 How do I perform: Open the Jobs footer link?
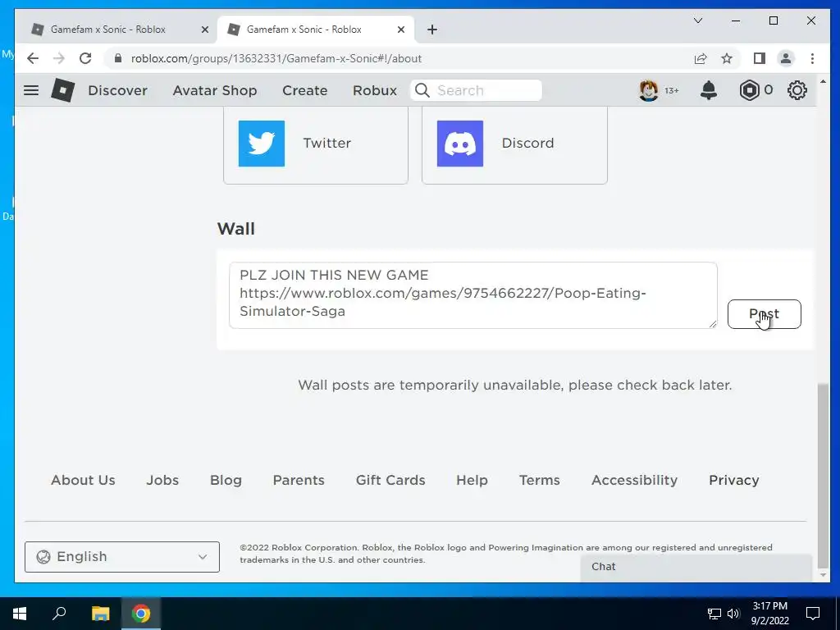pos(162,480)
